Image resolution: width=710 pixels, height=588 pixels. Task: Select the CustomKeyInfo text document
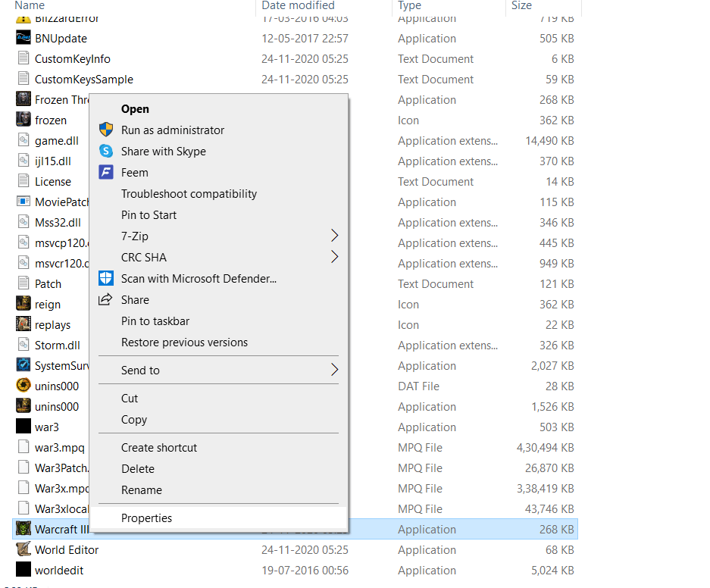click(72, 59)
